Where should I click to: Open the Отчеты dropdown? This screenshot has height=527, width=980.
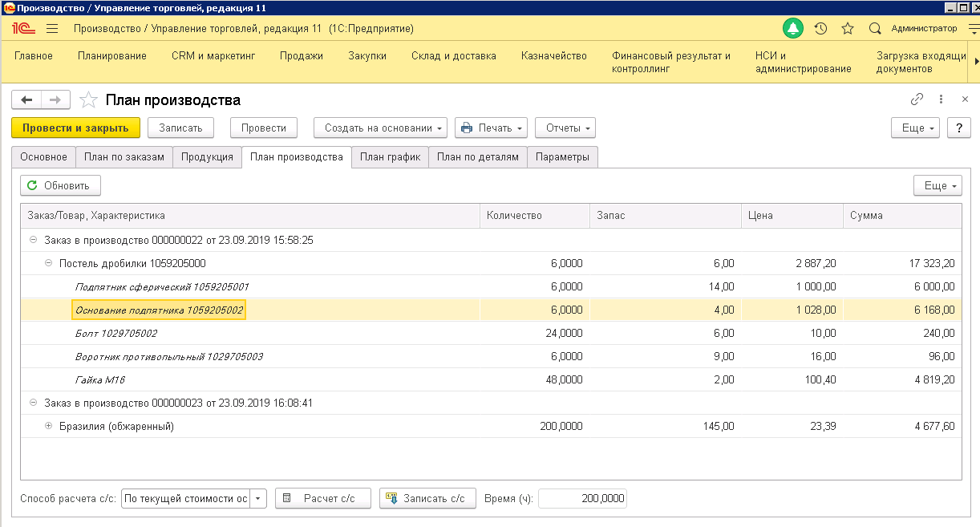tap(565, 128)
